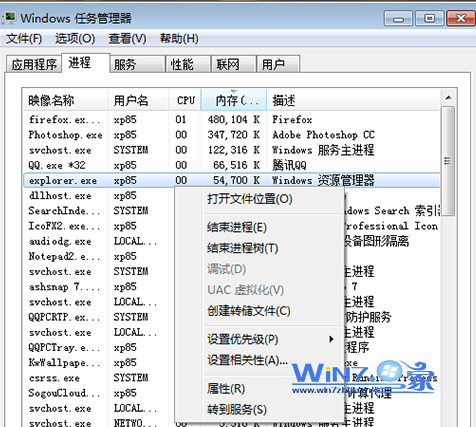The width and height of the screenshot is (476, 427).
Task: Open the 性能 tab
Action: click(188, 64)
